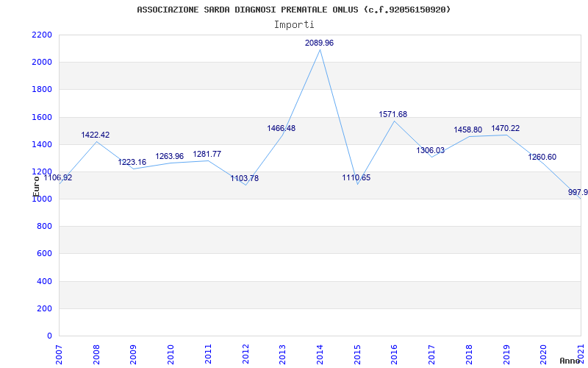Click the 2016 x-axis year label
The image size is (588, 368).
coord(395,355)
